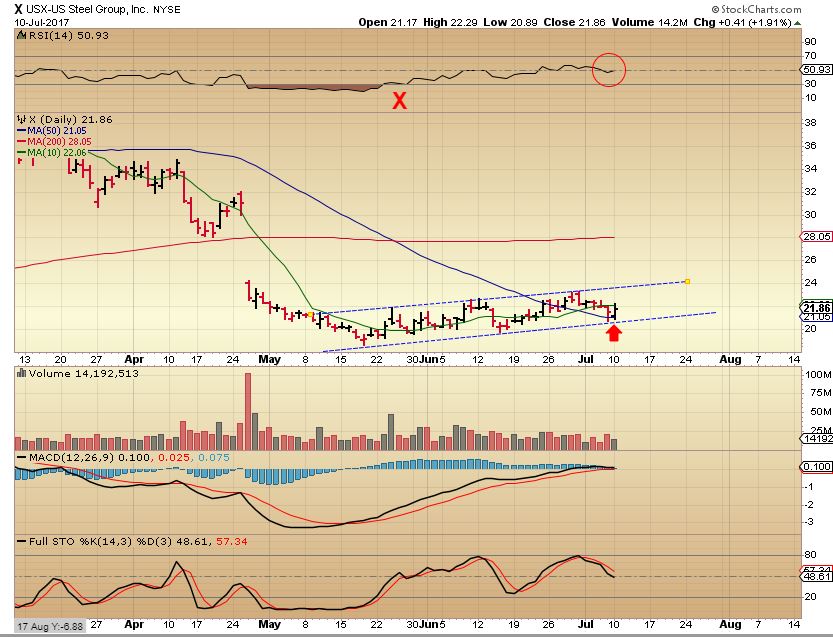Click the red 57.34 stochastic %D value in the label
Image resolution: width=833 pixels, height=637 pixels.
coord(232,541)
